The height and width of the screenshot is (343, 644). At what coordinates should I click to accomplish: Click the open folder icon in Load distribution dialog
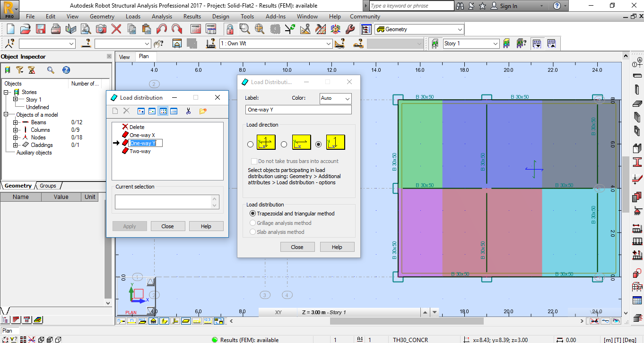click(x=203, y=111)
